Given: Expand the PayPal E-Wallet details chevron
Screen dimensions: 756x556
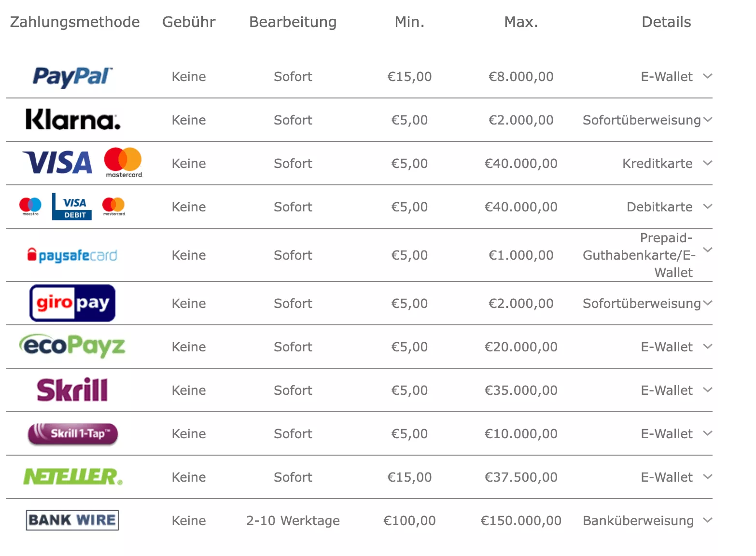Looking at the screenshot, I should 708,76.
